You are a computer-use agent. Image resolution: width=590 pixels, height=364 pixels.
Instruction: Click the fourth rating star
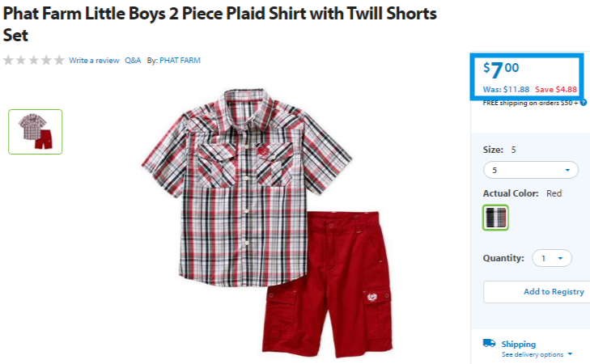(46, 60)
